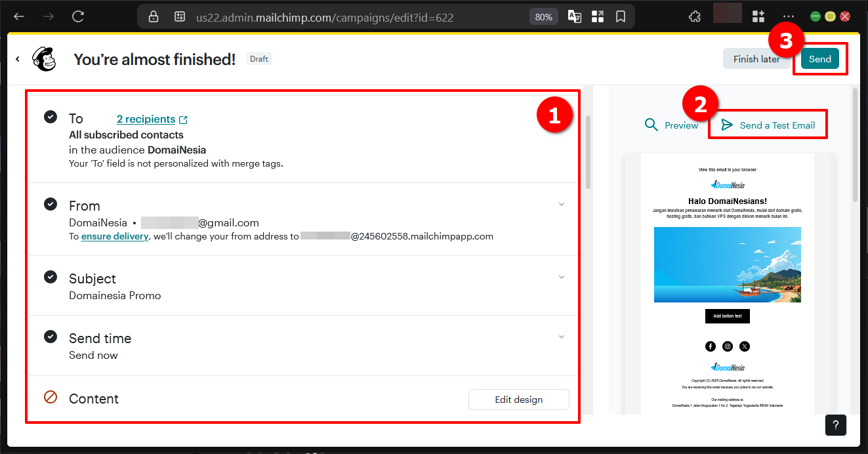Click the 80% page zoom control
Image resolution: width=868 pixels, height=454 pixels.
click(543, 16)
